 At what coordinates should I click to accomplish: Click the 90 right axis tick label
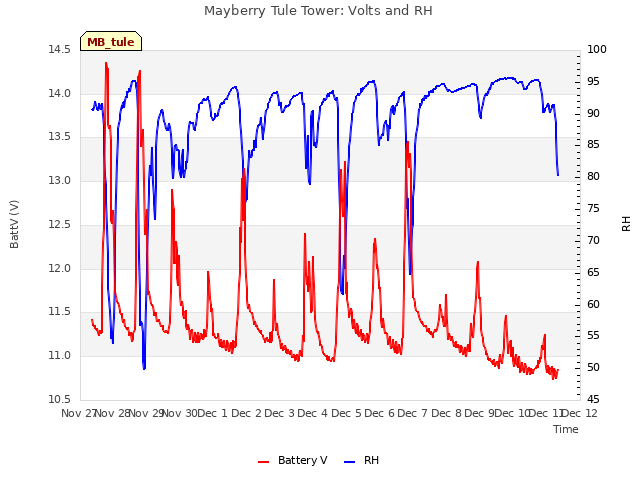click(x=593, y=113)
